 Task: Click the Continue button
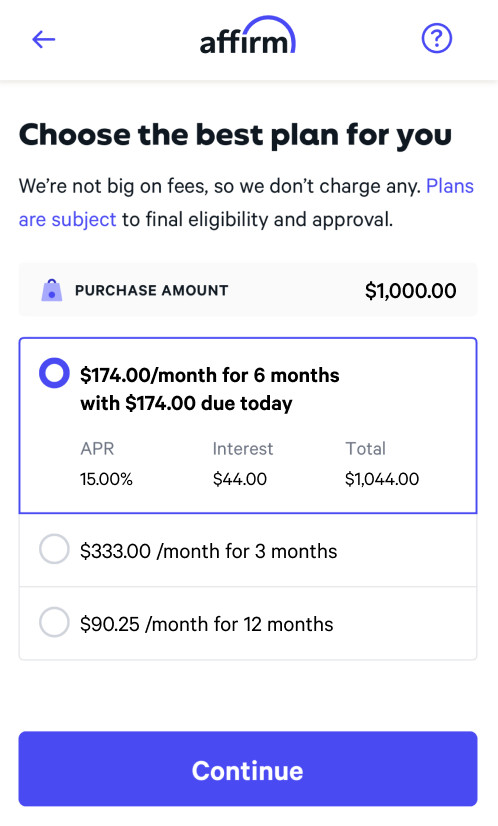pos(248,769)
